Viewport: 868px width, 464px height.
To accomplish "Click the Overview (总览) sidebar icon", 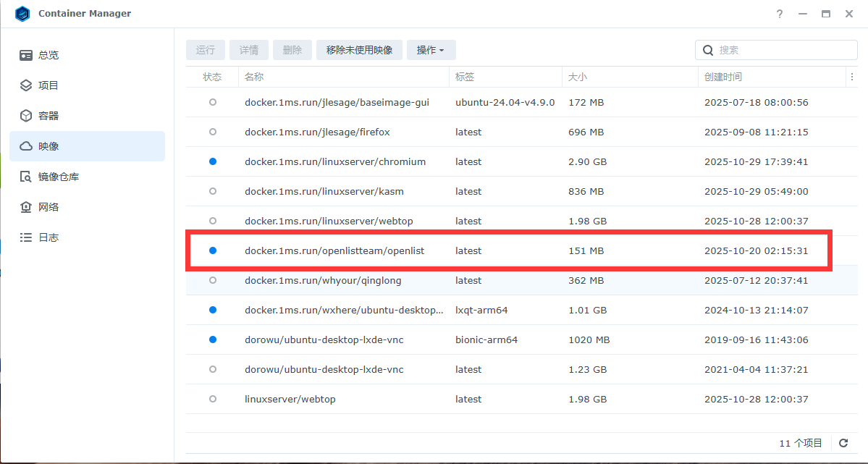I will click(x=26, y=55).
